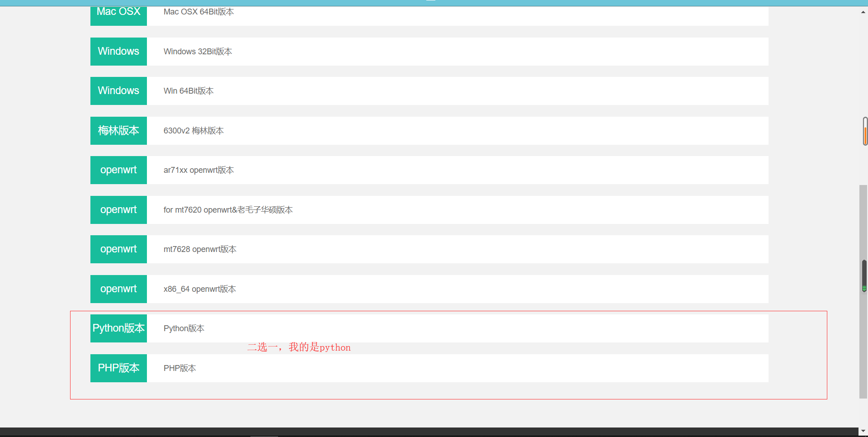Click the scroll-down arrow on the scrollbar

(x=863, y=431)
